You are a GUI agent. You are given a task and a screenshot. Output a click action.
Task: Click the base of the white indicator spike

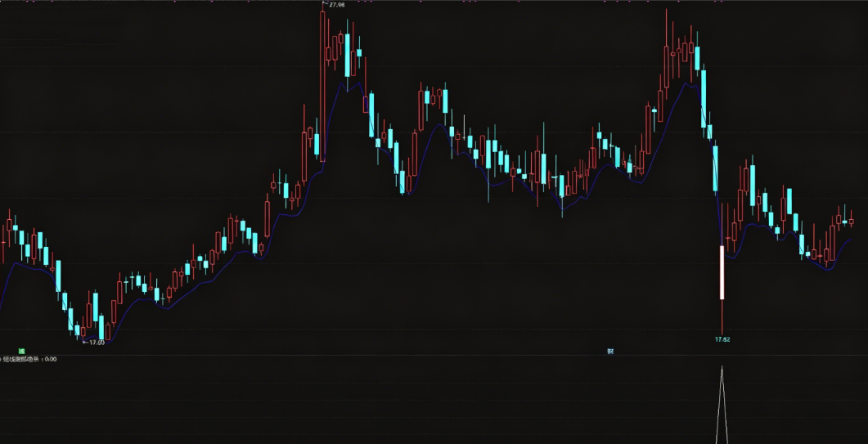click(722, 441)
